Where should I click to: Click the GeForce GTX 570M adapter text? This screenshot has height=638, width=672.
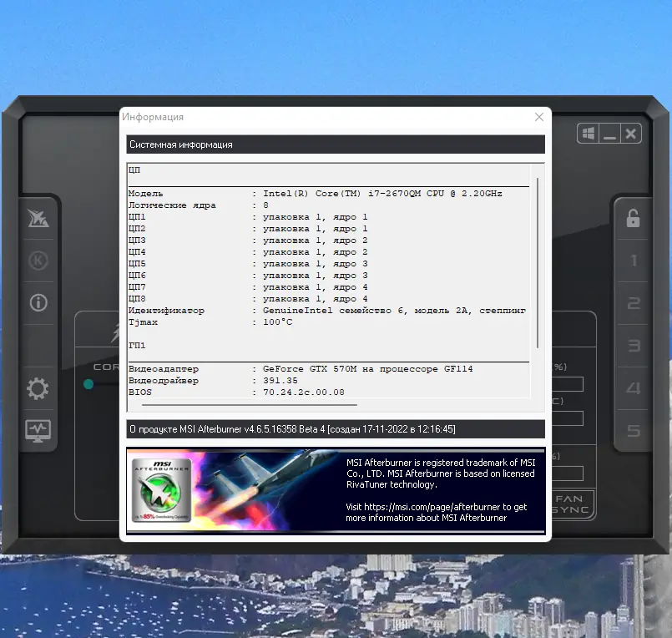(367, 369)
